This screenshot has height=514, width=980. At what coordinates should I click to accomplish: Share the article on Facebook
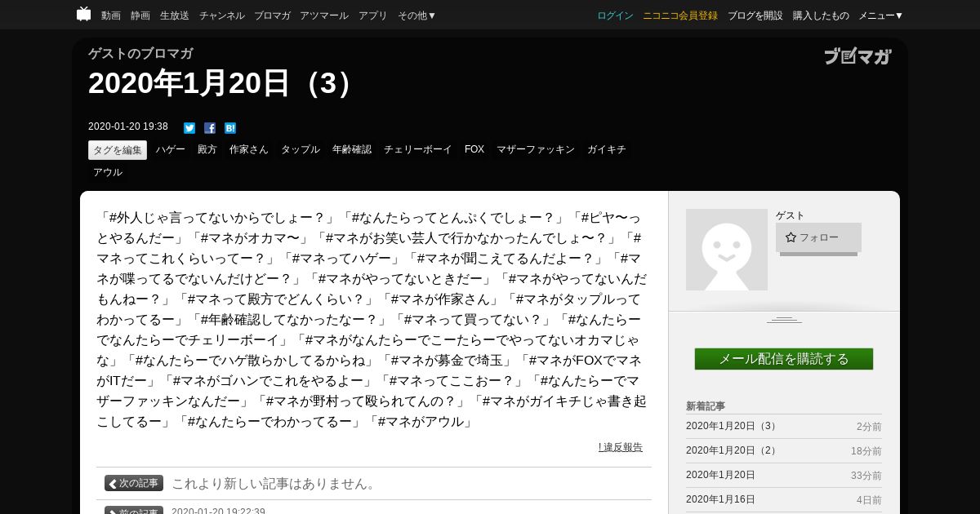pos(210,128)
